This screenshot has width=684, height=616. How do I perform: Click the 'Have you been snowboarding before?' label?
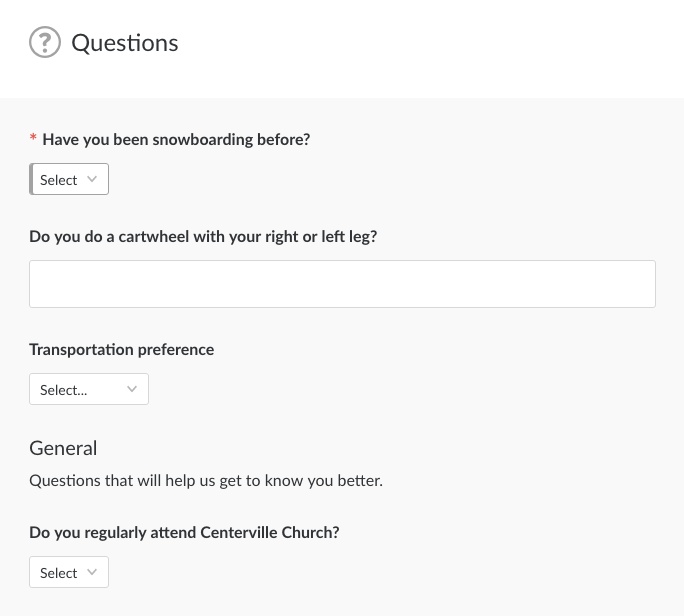pyautogui.click(x=176, y=140)
